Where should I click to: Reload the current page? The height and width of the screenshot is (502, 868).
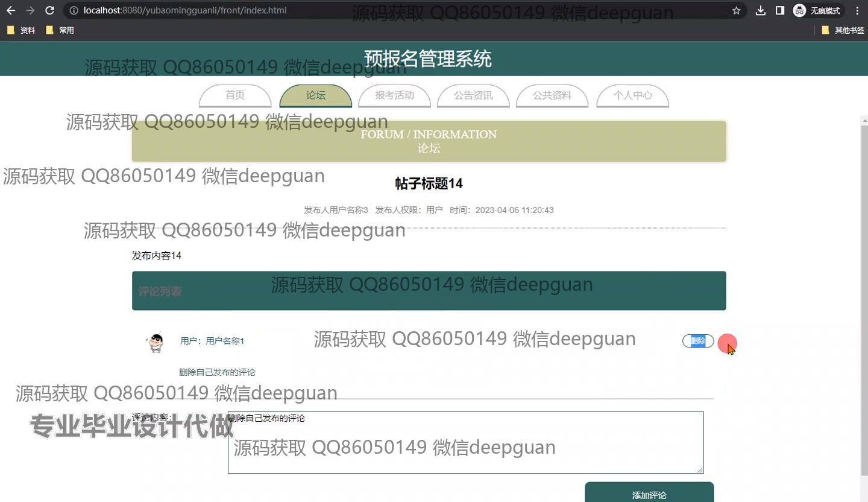coord(50,10)
